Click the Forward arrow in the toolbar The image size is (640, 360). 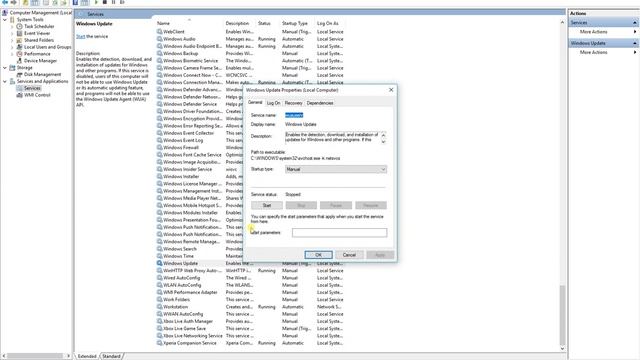tap(14, 2)
